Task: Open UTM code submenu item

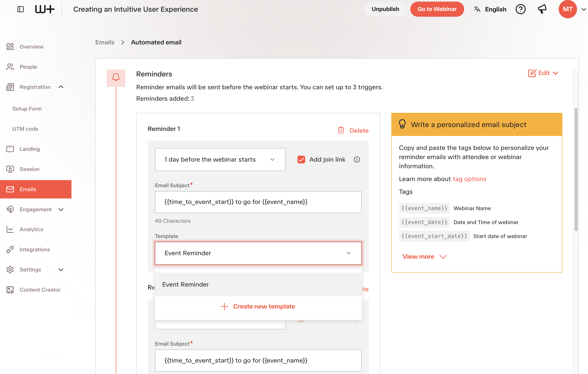Action: tap(25, 129)
